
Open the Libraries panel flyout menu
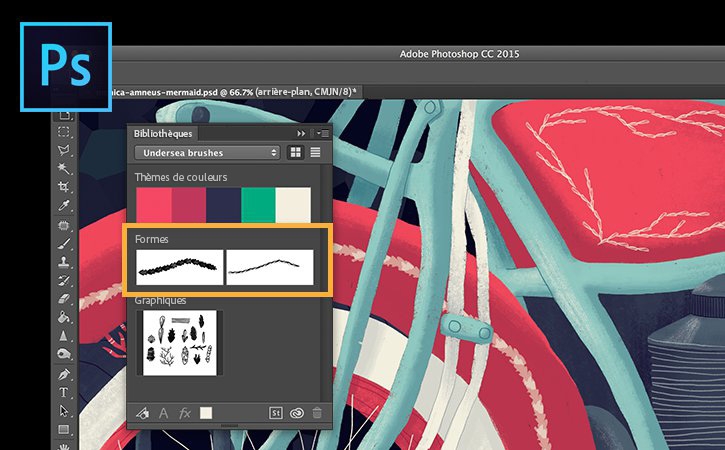pyautogui.click(x=323, y=133)
